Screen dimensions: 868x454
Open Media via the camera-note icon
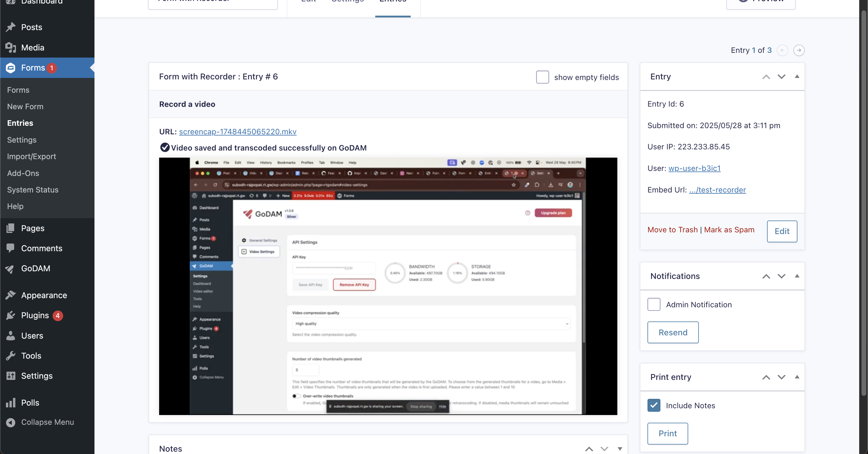[x=11, y=48]
